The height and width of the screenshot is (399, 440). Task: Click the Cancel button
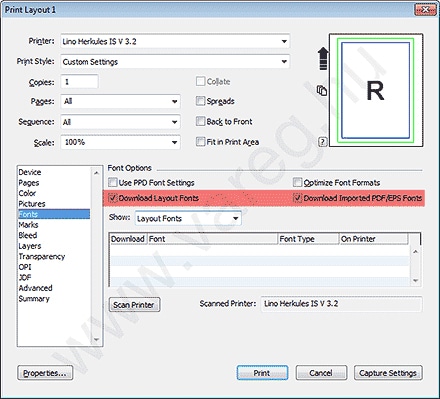click(x=321, y=373)
